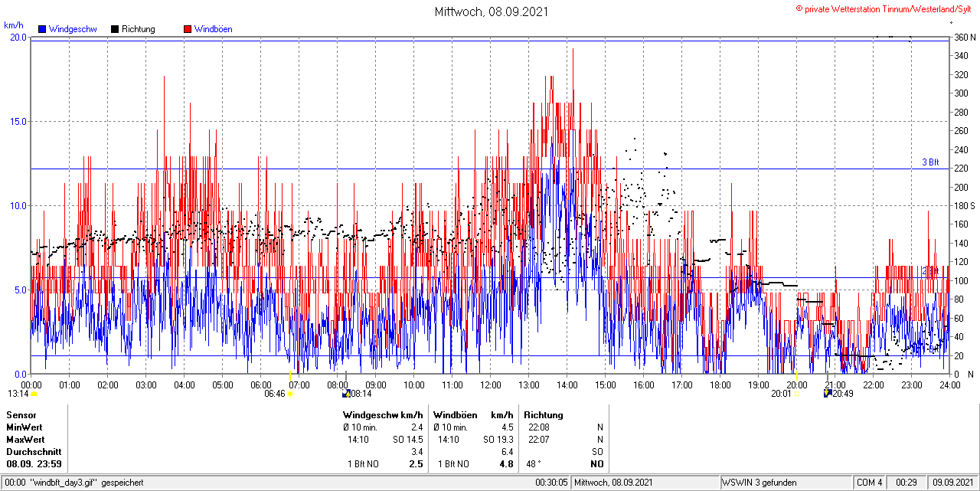Click the Sensor row header

coord(21,415)
